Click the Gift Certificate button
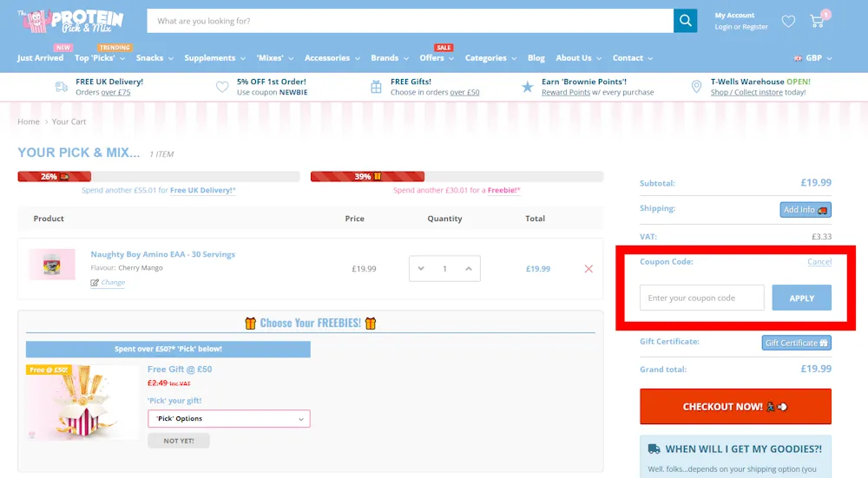This screenshot has height=478, width=868. click(796, 343)
